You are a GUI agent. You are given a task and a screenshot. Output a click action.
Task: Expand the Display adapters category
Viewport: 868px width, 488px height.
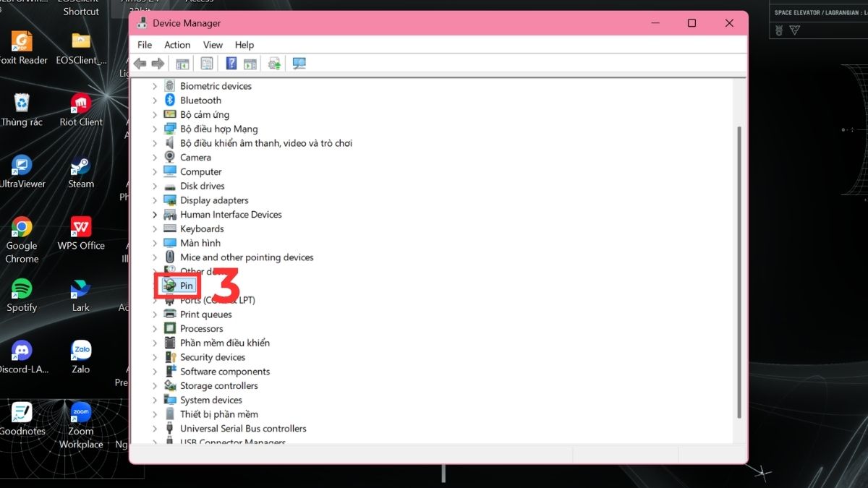pyautogui.click(x=155, y=200)
